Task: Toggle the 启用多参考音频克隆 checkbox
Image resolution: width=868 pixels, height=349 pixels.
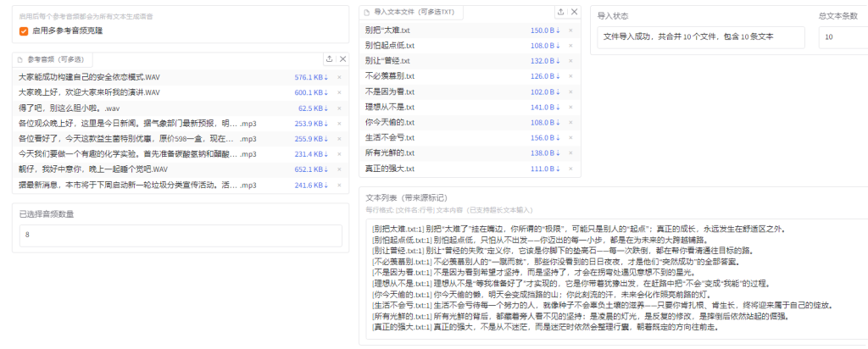Action: click(x=24, y=30)
